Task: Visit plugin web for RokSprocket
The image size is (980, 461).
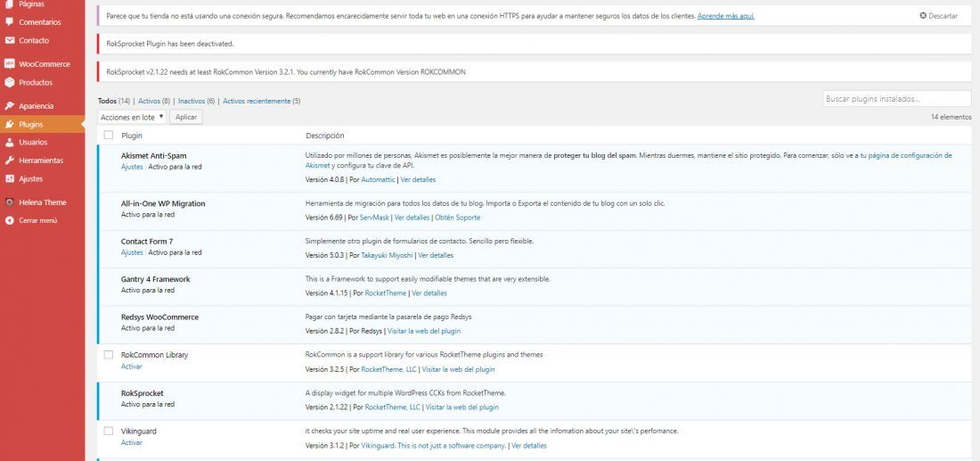Action: [462, 407]
